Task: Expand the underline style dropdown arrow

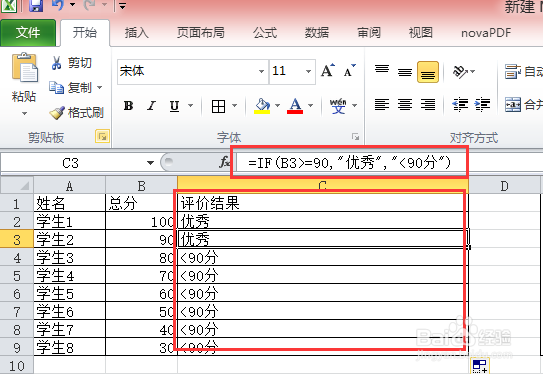Action: pos(190,106)
